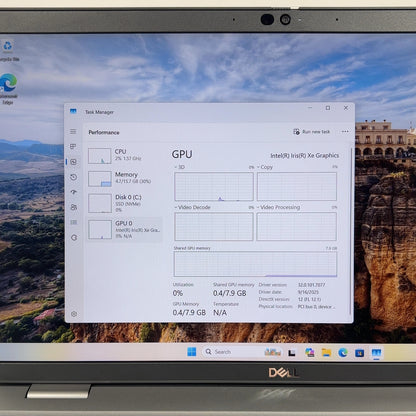Open the three-dot more options menu

345,132
